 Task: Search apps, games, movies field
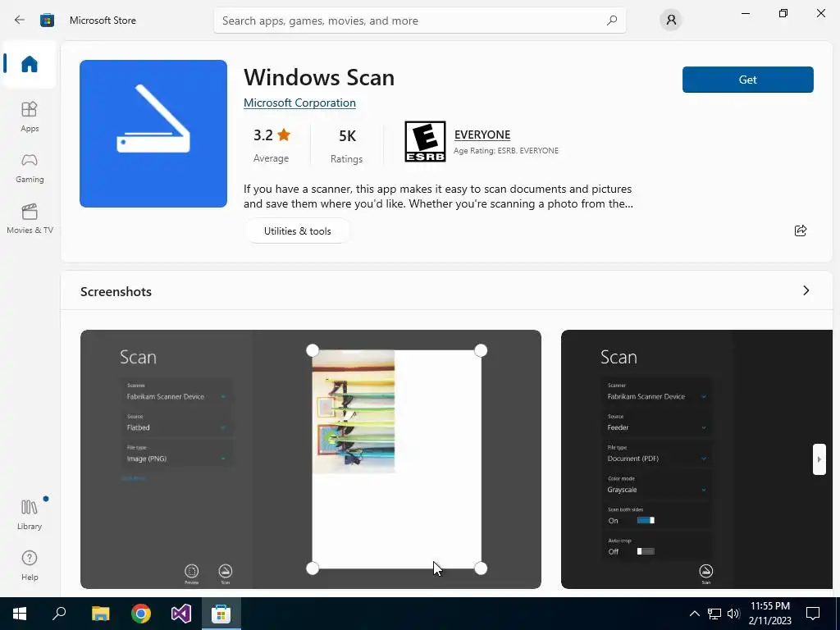(419, 21)
